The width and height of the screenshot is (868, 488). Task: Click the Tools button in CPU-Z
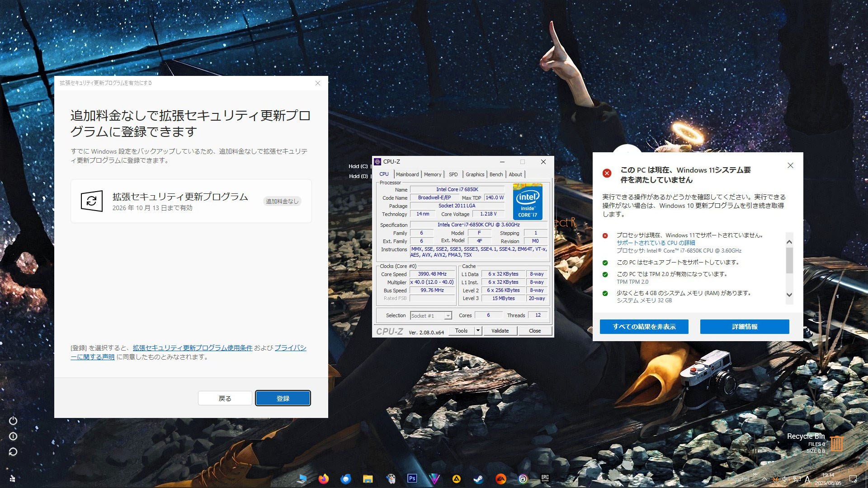(x=461, y=331)
